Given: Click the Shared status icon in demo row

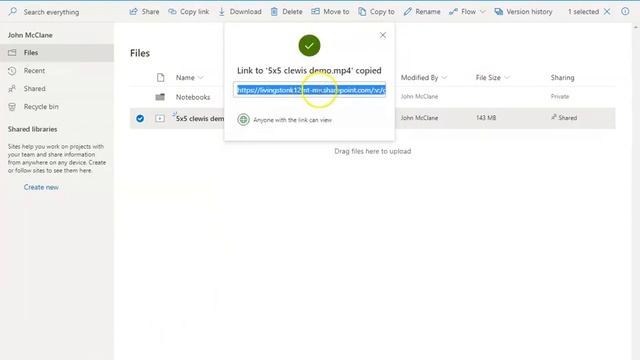Looking at the screenshot, I should [554, 117].
